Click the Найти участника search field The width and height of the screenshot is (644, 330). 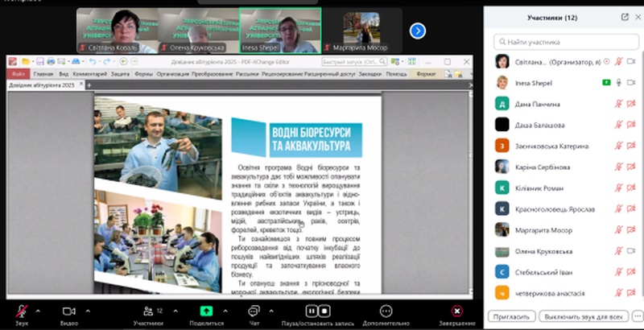[x=565, y=42]
